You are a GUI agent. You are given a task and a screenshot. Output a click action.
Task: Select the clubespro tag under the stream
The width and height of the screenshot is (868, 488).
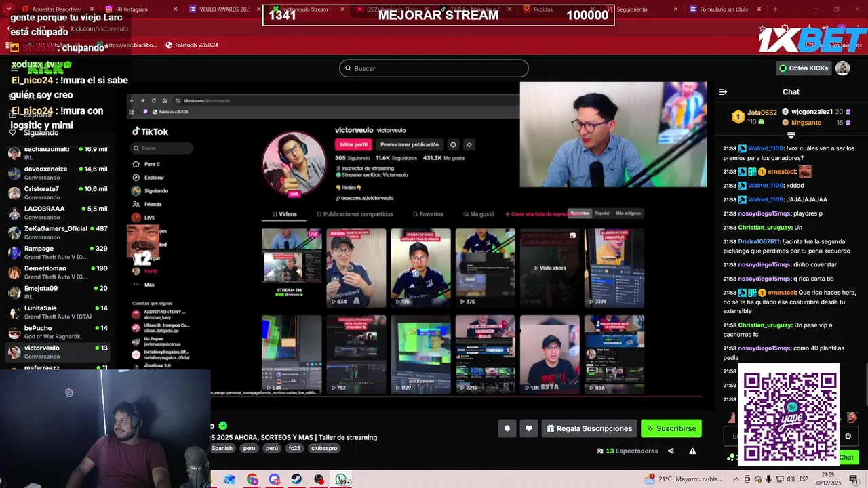coord(324,448)
